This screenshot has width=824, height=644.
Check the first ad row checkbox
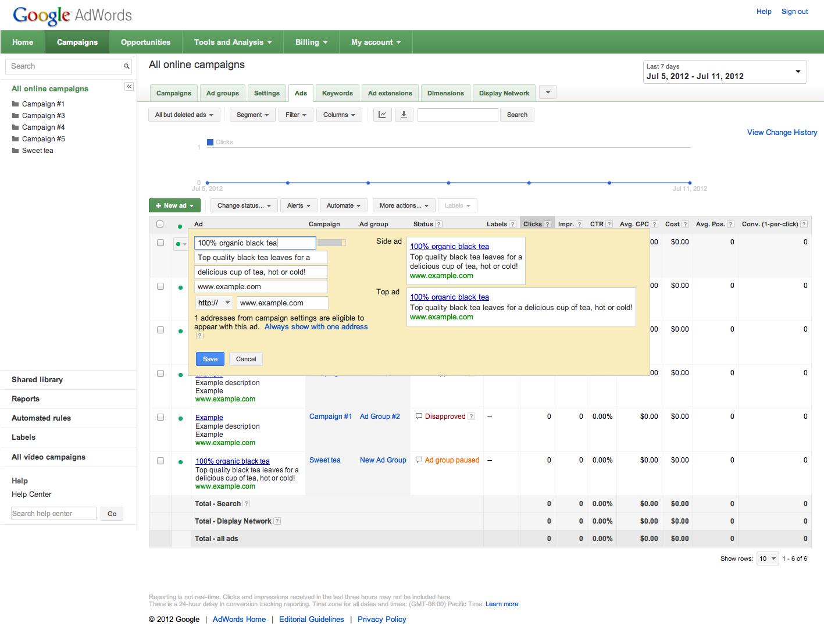pyautogui.click(x=160, y=243)
